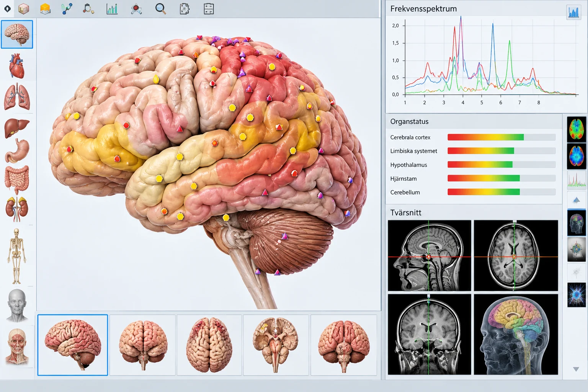Open the cabinet layout toolbar icon
The width and height of the screenshot is (588, 392).
point(209,9)
